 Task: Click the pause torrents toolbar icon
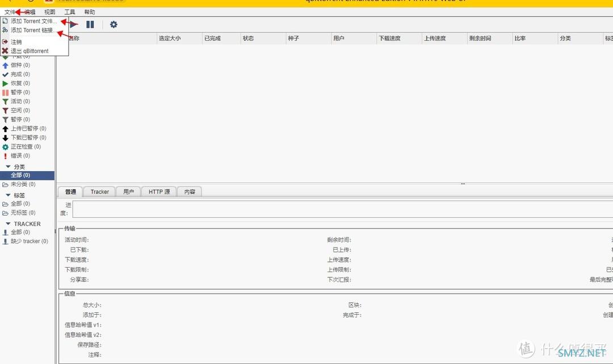point(90,24)
